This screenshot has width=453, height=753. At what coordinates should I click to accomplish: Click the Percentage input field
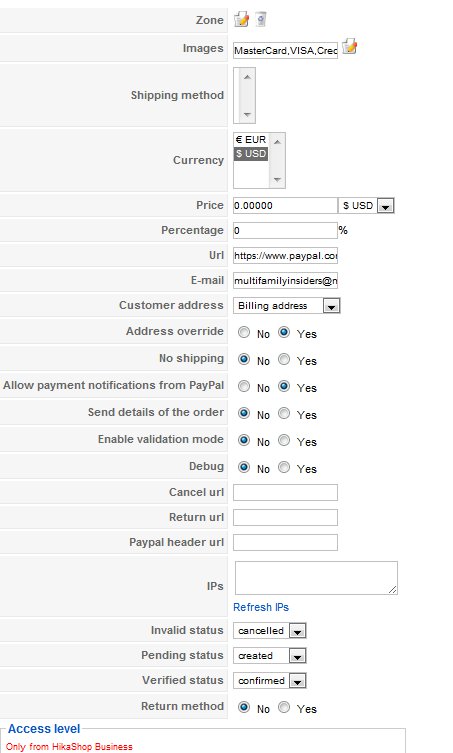pos(285,231)
